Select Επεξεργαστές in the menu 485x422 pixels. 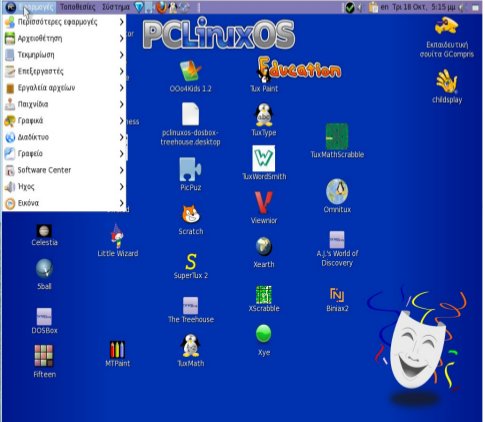(64, 71)
